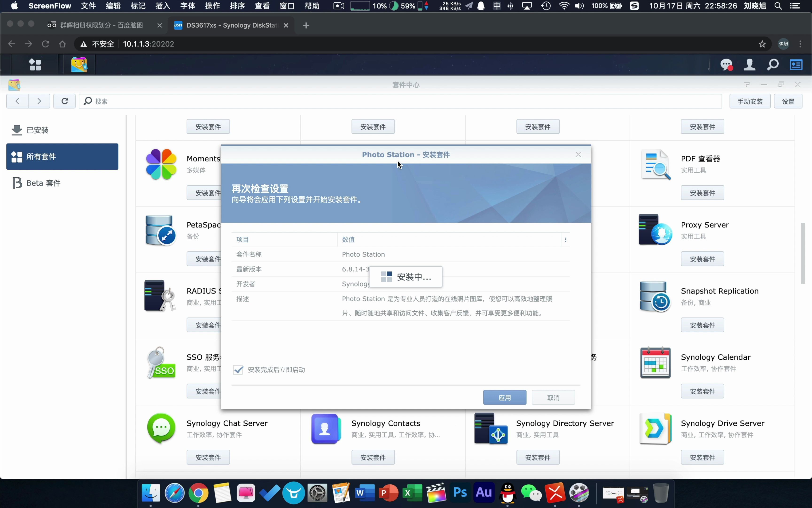The height and width of the screenshot is (508, 812).
Task: Click the Synology Chat Server icon
Action: click(161, 428)
